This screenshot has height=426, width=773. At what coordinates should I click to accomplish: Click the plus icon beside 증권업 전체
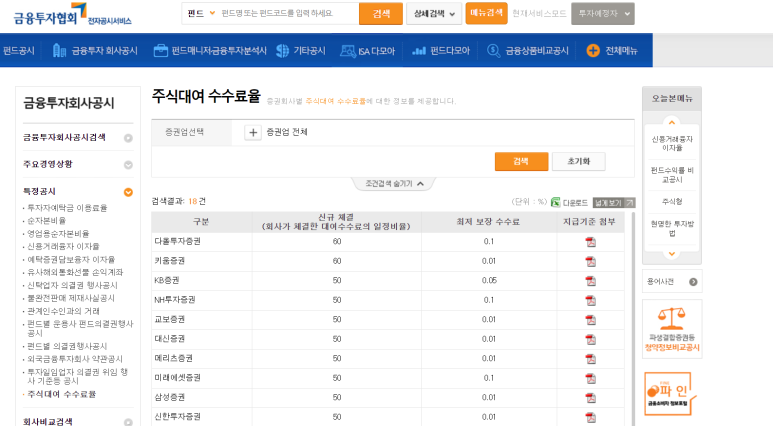click(x=253, y=132)
